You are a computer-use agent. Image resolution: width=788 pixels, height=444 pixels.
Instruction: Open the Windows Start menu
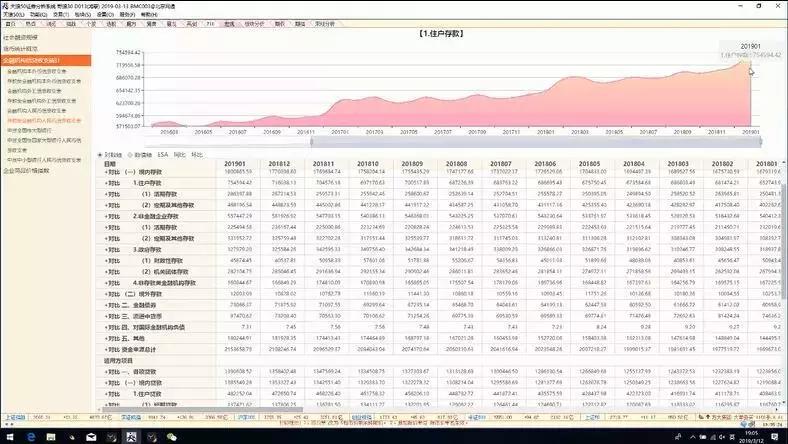(10, 437)
